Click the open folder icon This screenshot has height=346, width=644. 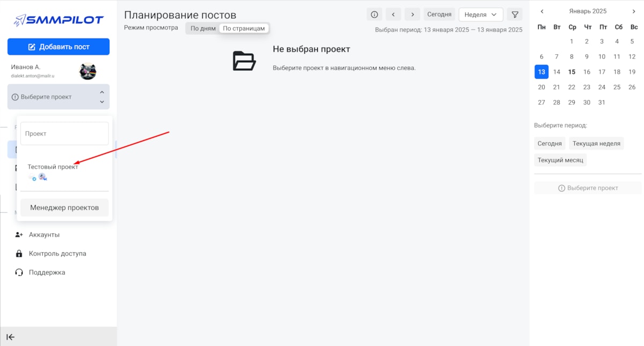244,61
